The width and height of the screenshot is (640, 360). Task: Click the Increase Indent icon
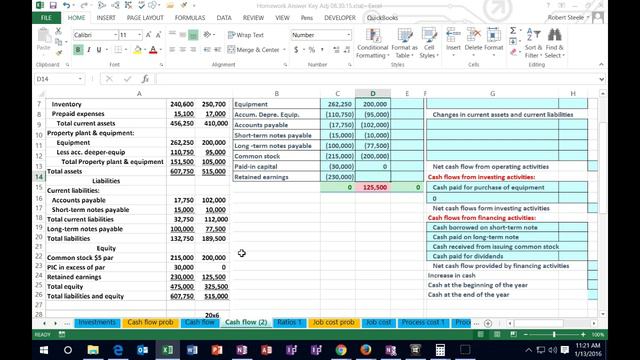[218, 50]
